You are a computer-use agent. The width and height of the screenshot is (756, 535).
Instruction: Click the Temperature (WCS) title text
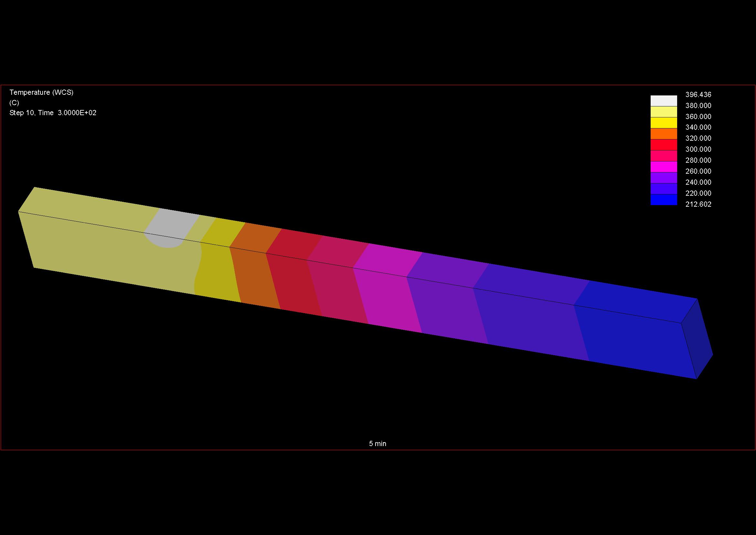click(41, 93)
